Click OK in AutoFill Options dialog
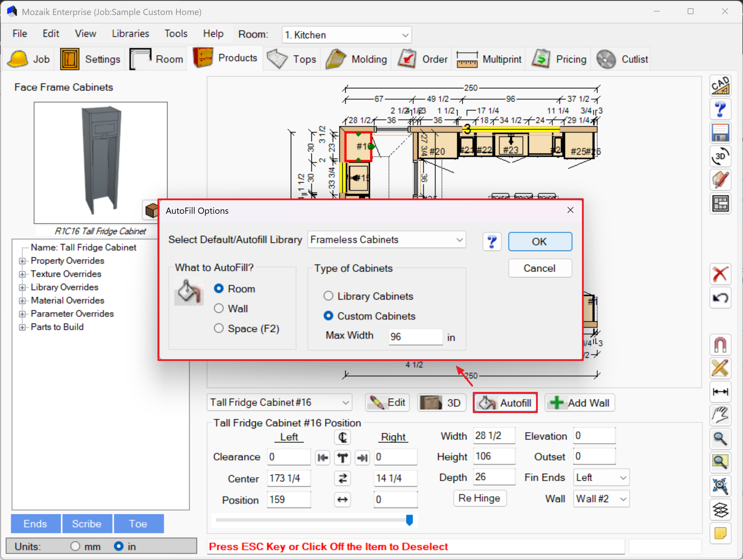The image size is (743, 560). (540, 241)
